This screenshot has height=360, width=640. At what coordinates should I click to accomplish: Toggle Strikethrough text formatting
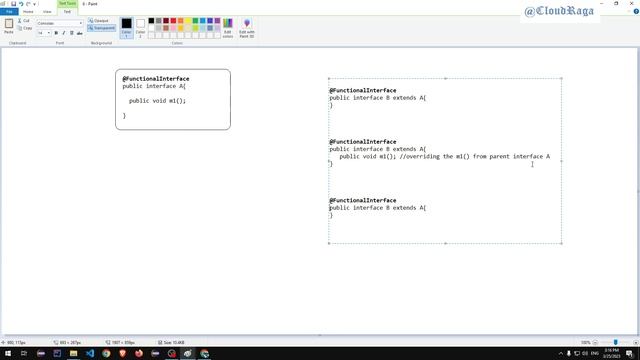[x=80, y=33]
